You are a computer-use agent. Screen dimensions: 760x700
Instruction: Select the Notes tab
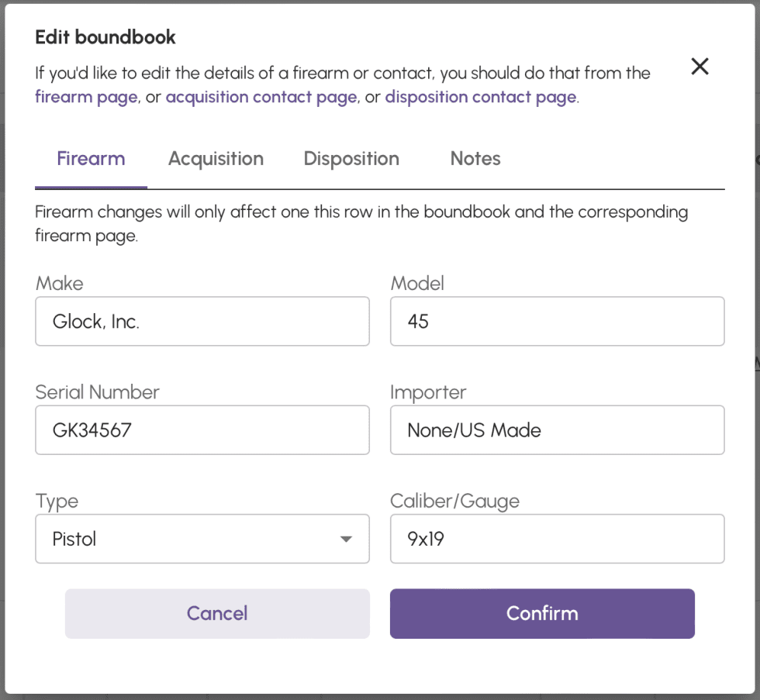coord(475,159)
